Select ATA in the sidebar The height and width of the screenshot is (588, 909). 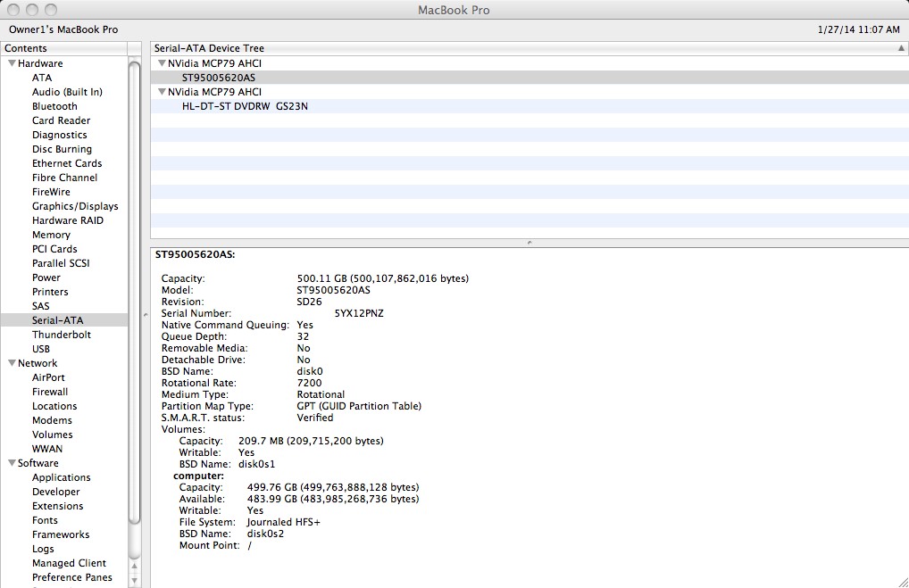click(42, 78)
